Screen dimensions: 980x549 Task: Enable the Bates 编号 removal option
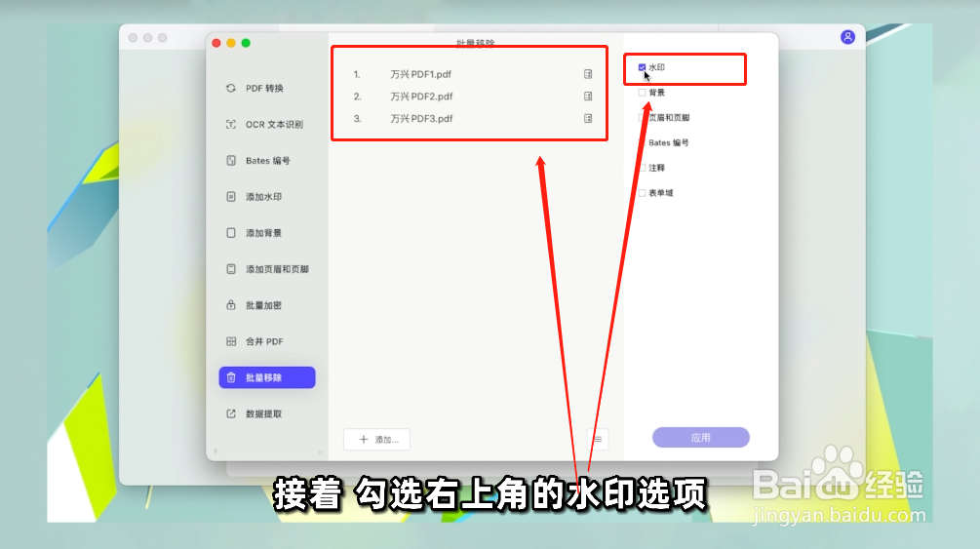(642, 142)
